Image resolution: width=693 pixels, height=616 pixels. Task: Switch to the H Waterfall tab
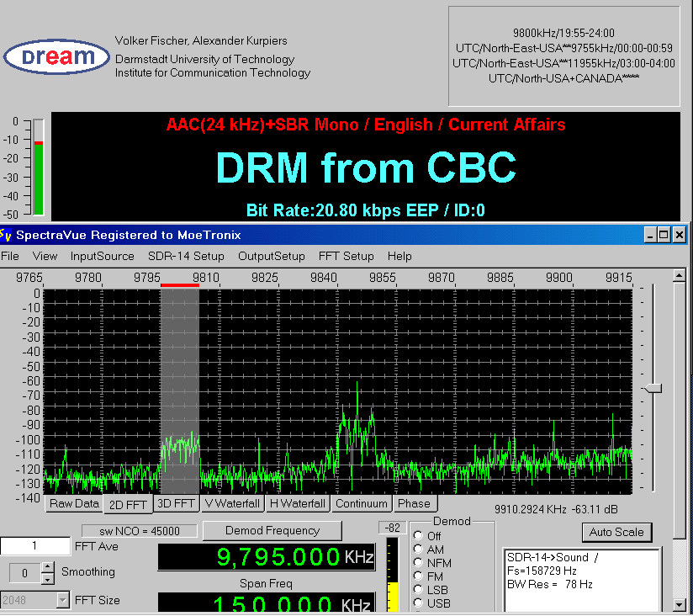[298, 503]
